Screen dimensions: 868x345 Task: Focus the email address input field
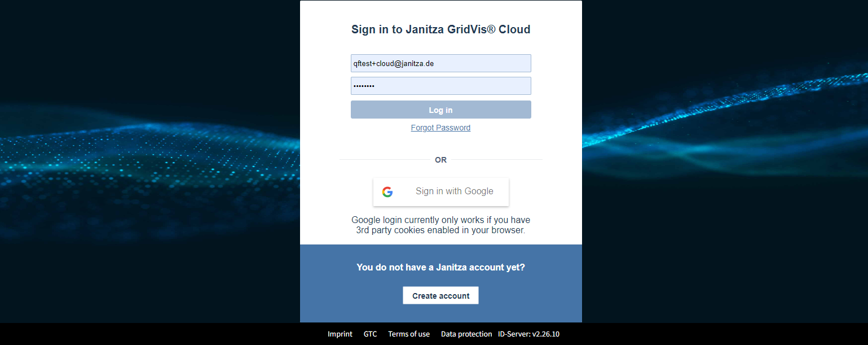point(440,63)
